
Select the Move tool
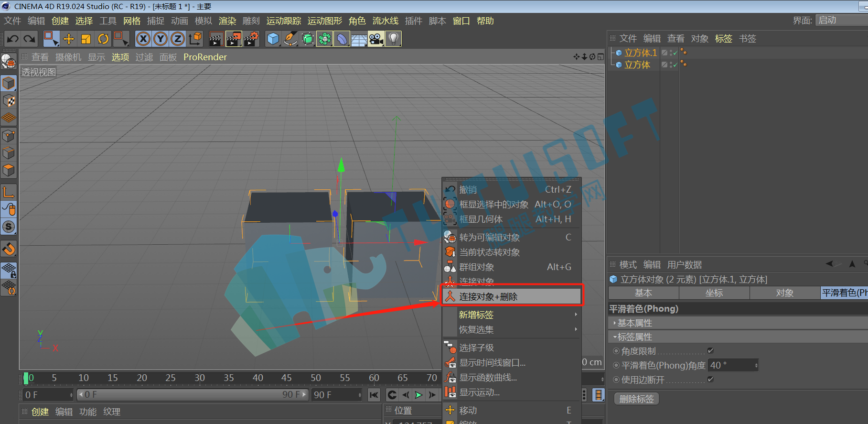[x=69, y=39]
